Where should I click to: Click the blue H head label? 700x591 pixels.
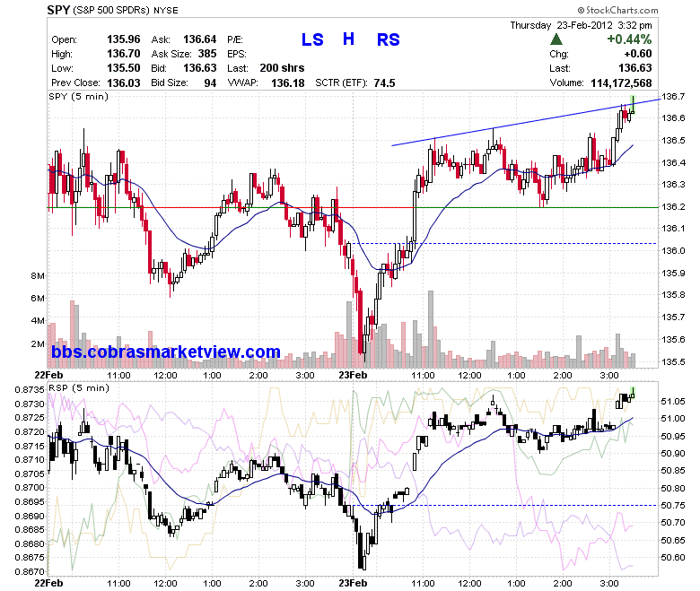coord(348,39)
